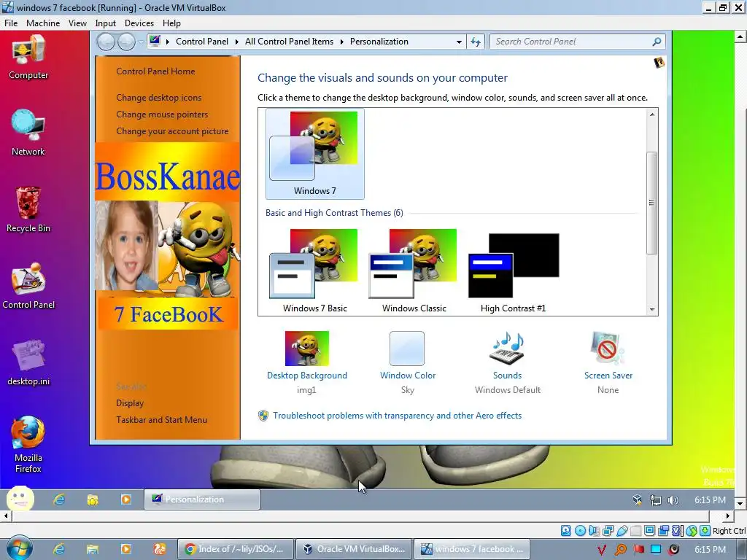
Task: Open Internet Explorer in guest taskbar
Action: coord(59,499)
